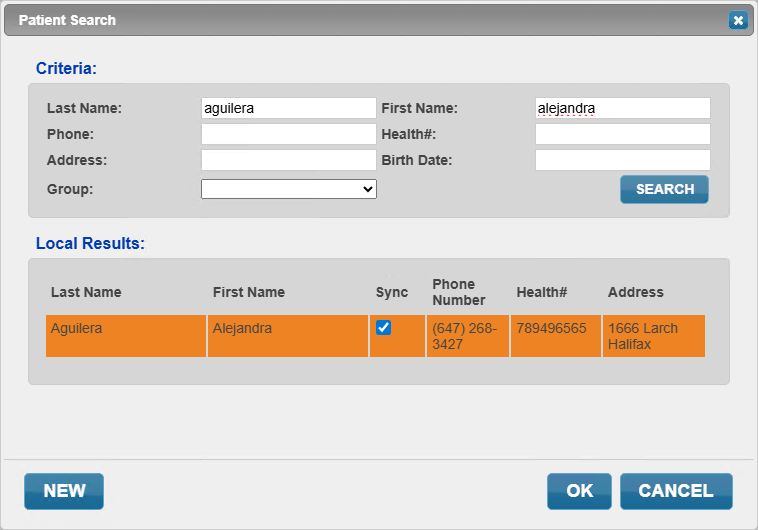Viewport: 758px width, 530px height.
Task: Focus the First Name input field
Action: [623, 108]
